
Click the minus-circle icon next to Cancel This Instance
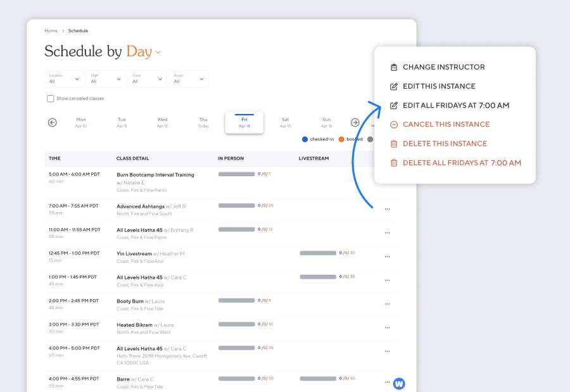[395, 124]
